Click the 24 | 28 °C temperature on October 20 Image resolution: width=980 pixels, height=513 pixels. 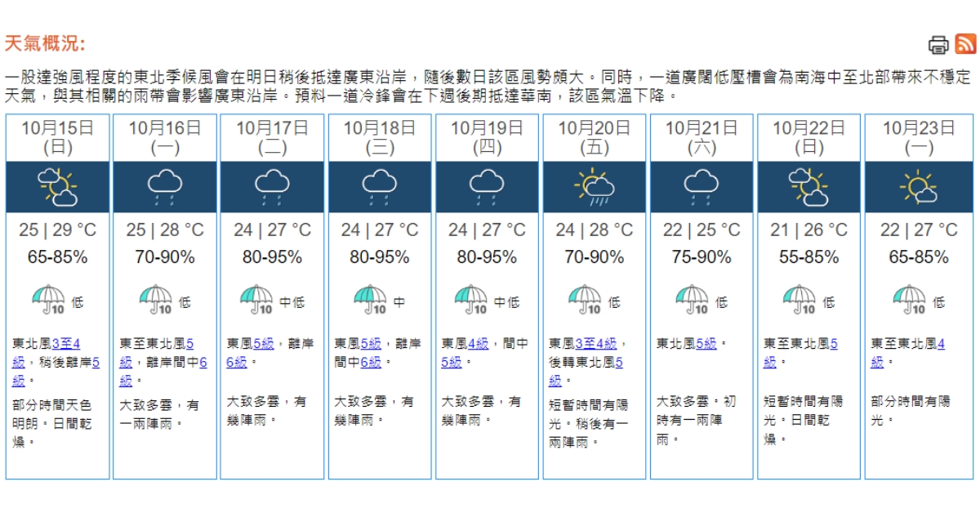coord(594,230)
